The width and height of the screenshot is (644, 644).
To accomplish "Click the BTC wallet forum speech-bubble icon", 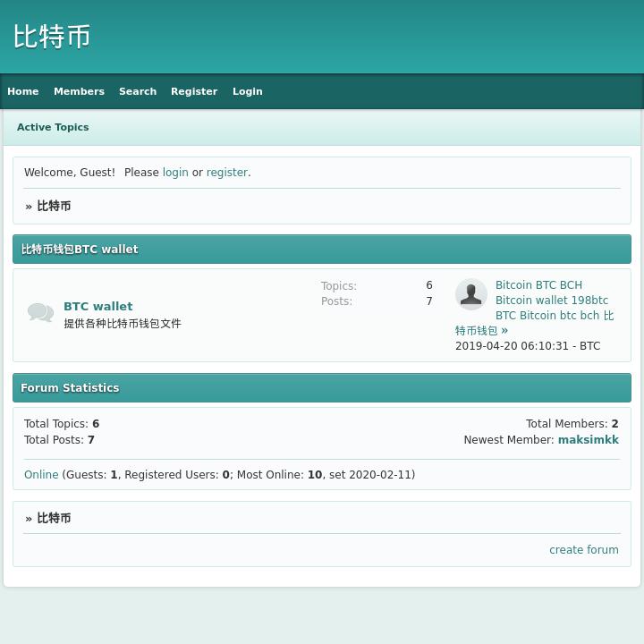I will click(x=40, y=312).
